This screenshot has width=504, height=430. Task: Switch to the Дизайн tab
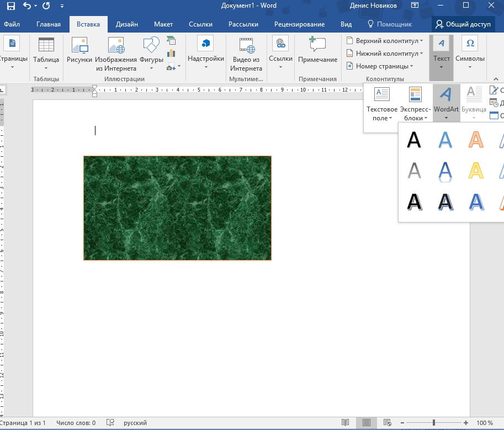(x=127, y=24)
